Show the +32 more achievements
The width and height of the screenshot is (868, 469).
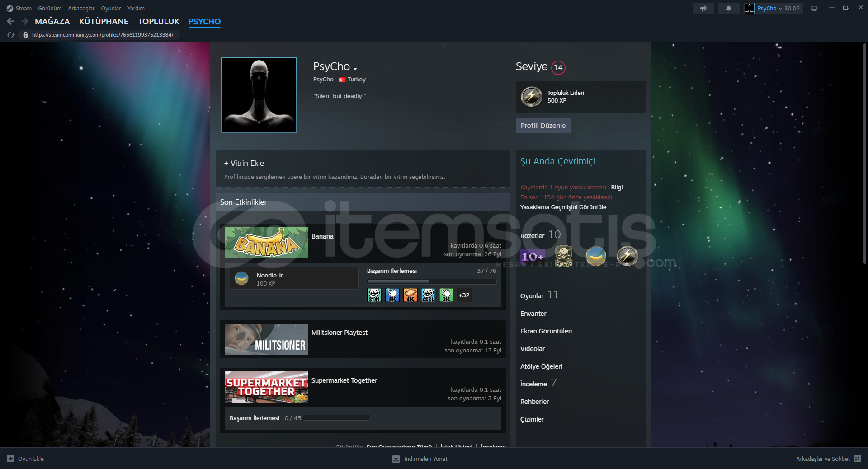[464, 295]
